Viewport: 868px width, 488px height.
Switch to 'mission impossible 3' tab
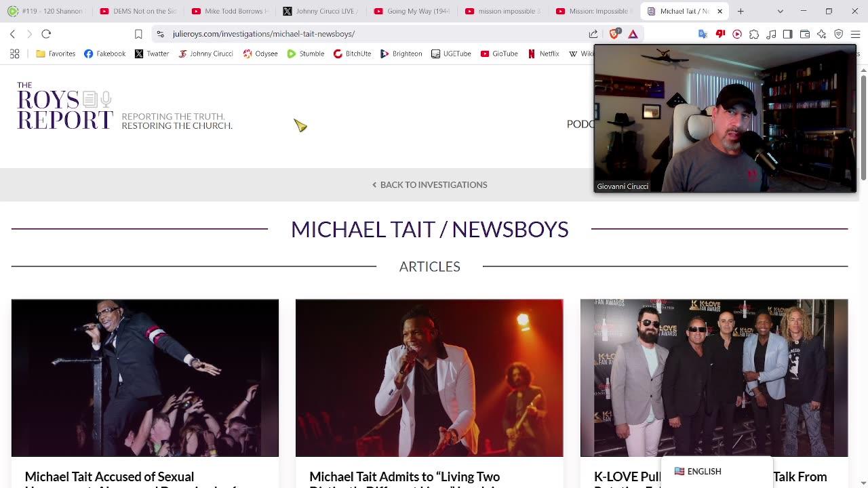click(x=502, y=11)
